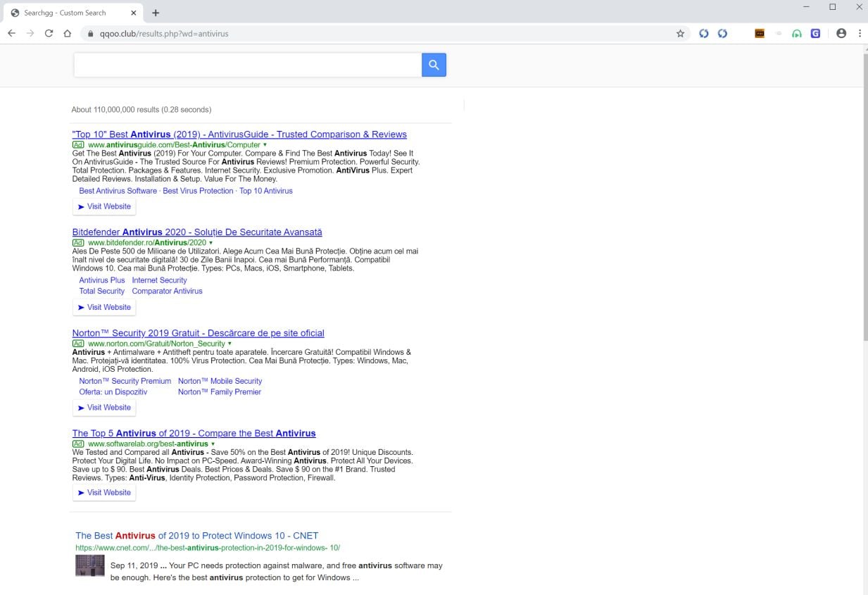Click the blue magnifier search button
The image size is (868, 595).
[434, 65]
